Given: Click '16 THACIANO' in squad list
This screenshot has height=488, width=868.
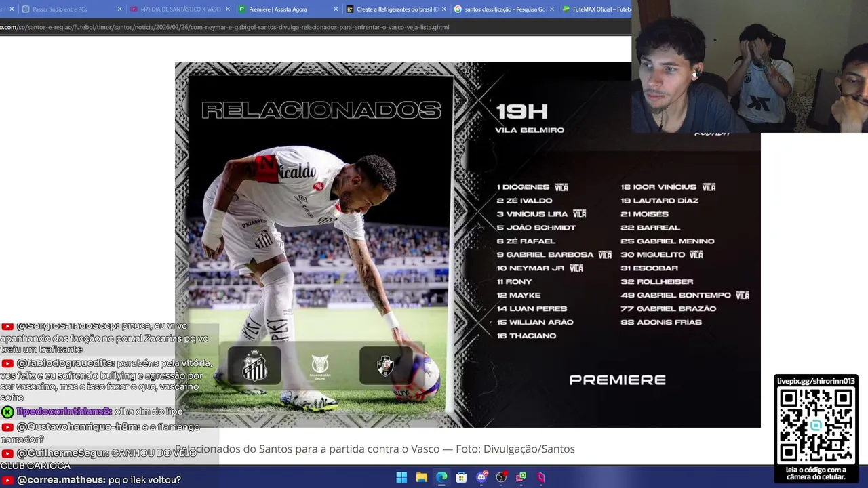Looking at the screenshot, I should tap(526, 336).
